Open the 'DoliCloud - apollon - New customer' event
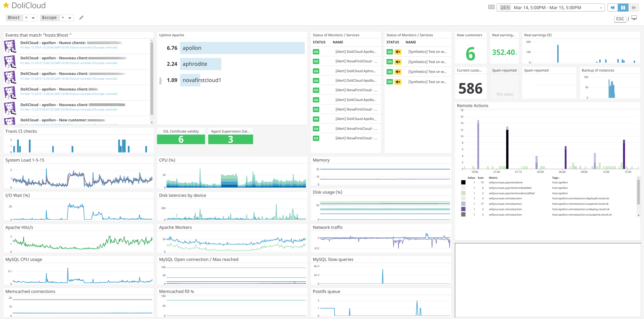644x319 pixels. pyautogui.click(x=54, y=120)
